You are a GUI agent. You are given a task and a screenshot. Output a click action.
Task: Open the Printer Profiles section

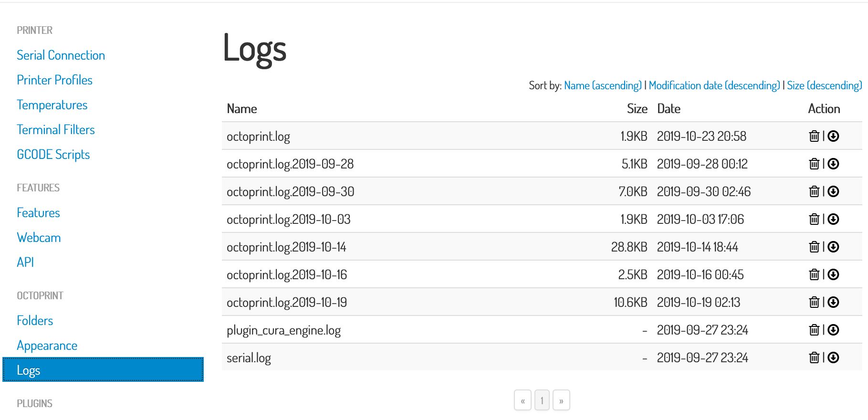[54, 80]
